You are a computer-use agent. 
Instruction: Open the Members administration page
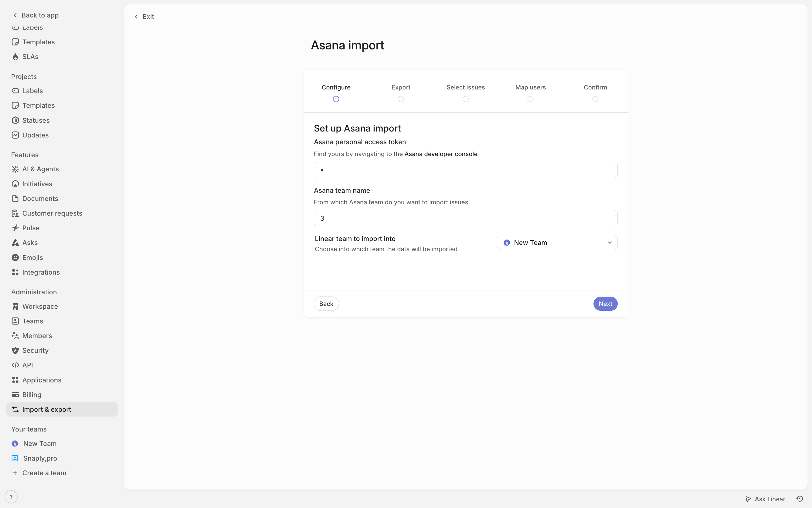[62, 336]
